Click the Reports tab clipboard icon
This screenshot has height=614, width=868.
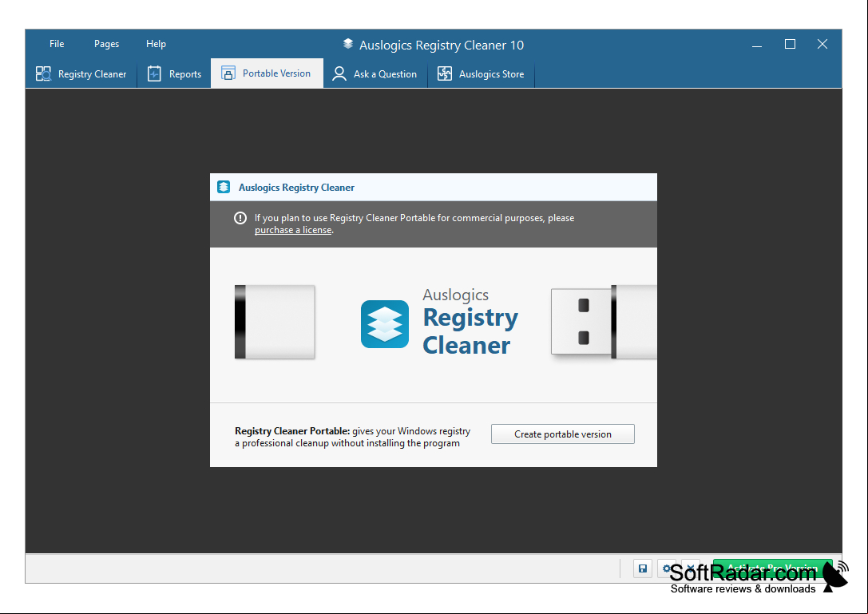pyautogui.click(x=154, y=73)
